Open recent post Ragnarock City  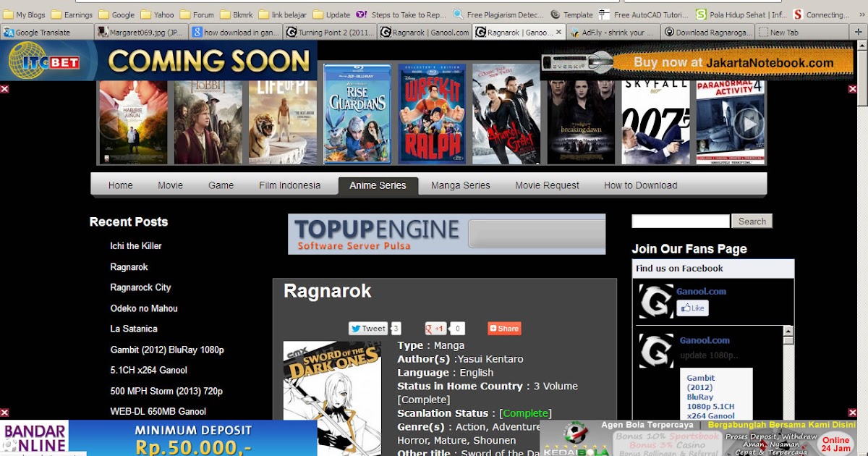click(x=140, y=287)
